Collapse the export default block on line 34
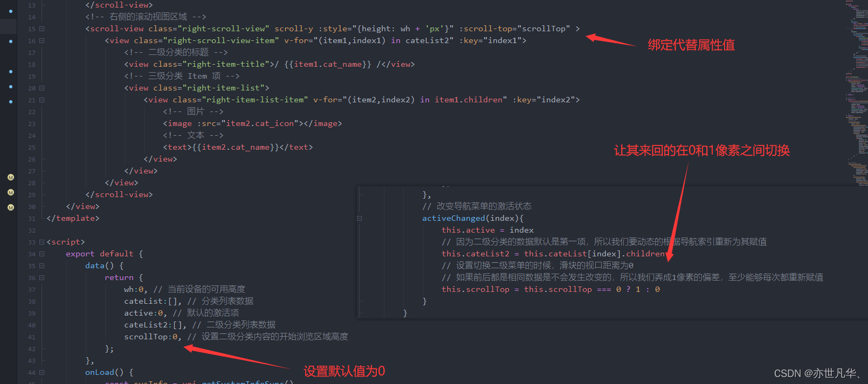Viewport: 868px width, 384px height. point(42,254)
